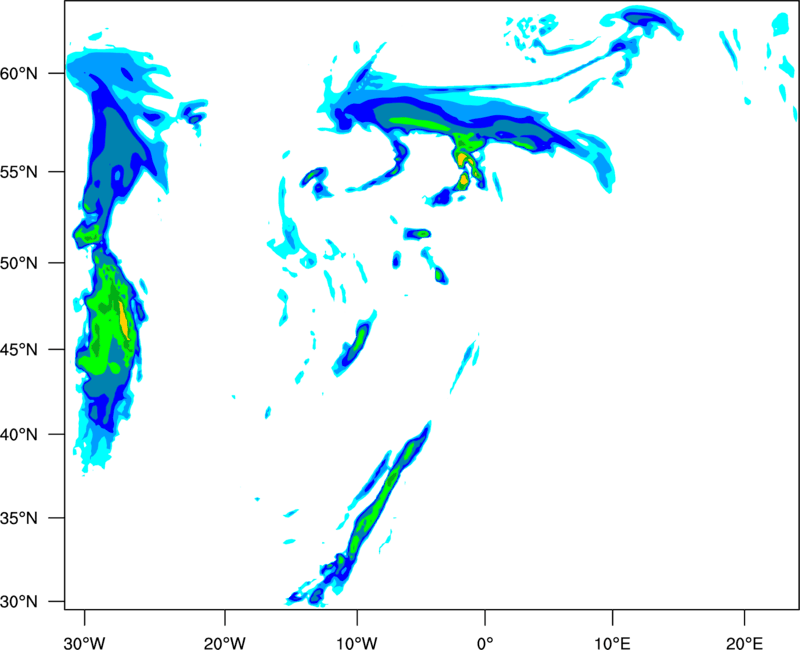Screen dimensions: 800x650
Task: Click the 30°N latitude label
Action: coord(19,602)
